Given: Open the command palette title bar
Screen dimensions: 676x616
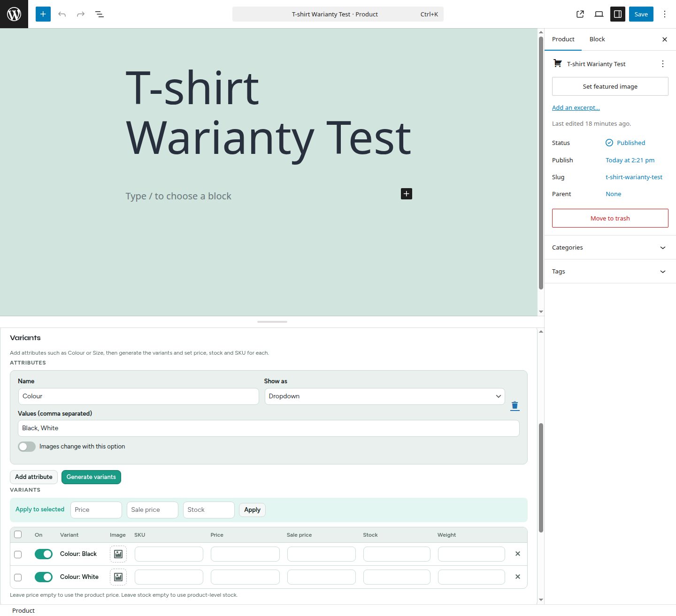Looking at the screenshot, I should (338, 14).
